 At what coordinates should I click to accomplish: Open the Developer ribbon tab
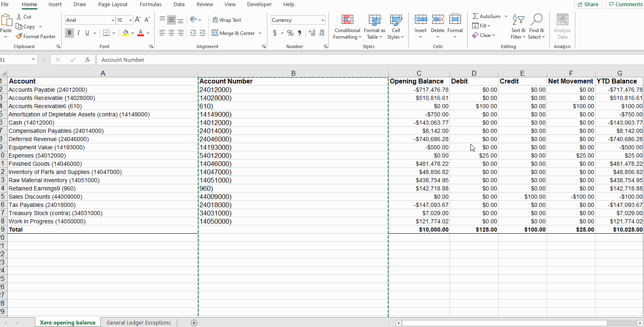coord(259,4)
